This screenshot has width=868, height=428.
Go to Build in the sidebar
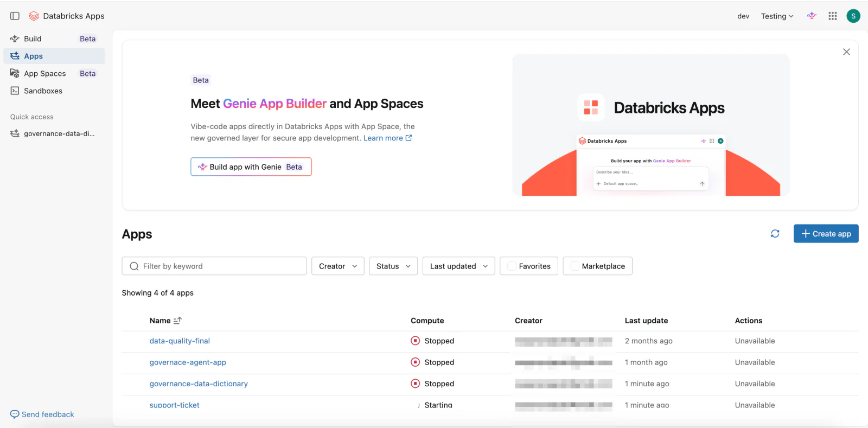[54, 39]
